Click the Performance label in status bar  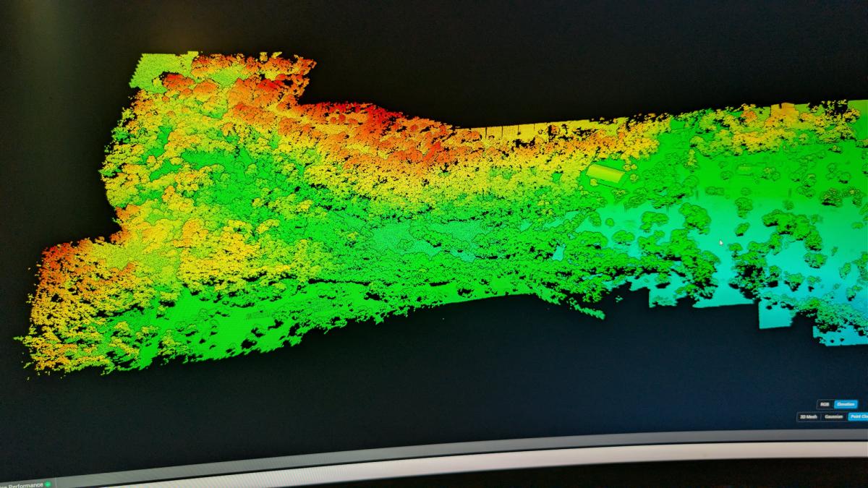click(x=25, y=485)
